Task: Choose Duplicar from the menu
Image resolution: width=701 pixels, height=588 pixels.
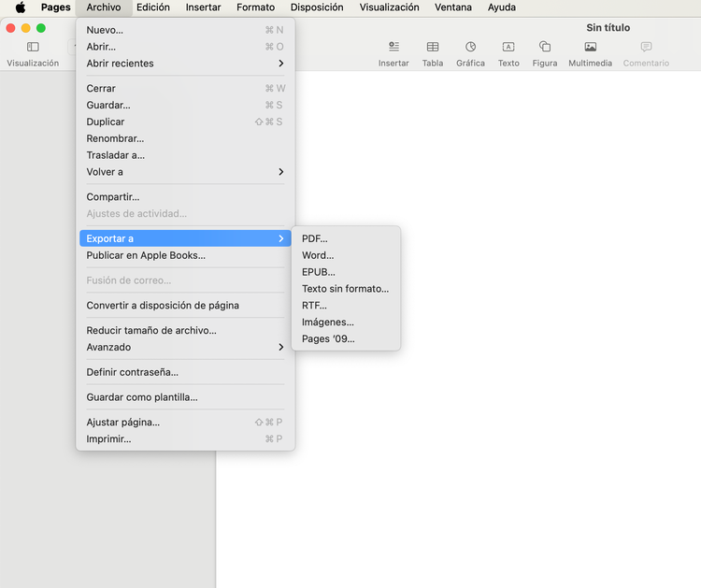Action: pyautogui.click(x=185, y=122)
